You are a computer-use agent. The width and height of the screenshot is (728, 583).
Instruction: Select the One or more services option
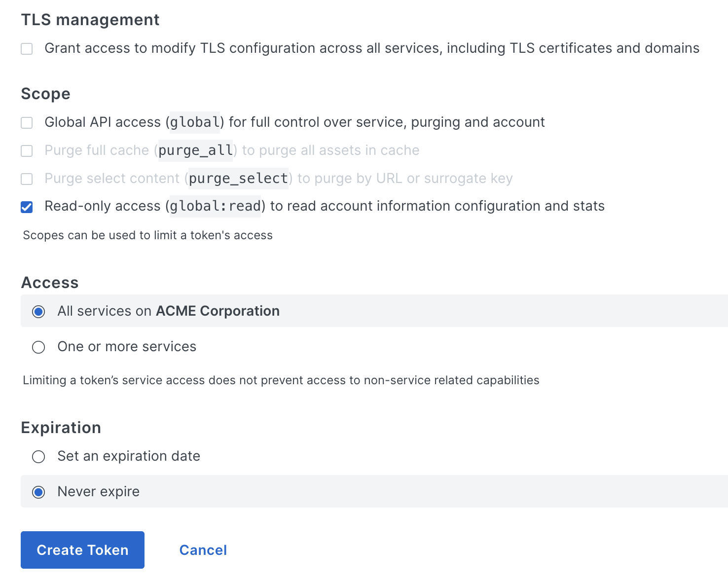38,347
